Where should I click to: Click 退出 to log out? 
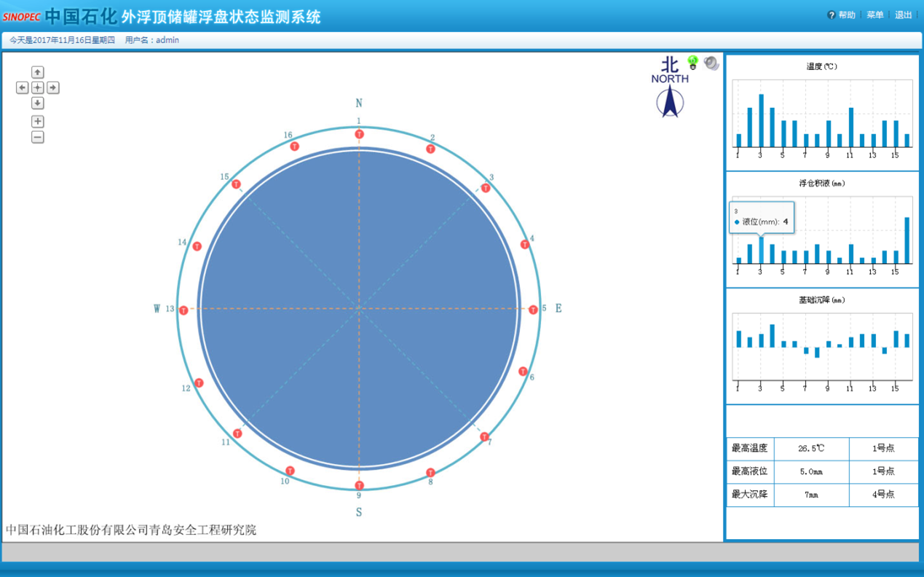(903, 15)
